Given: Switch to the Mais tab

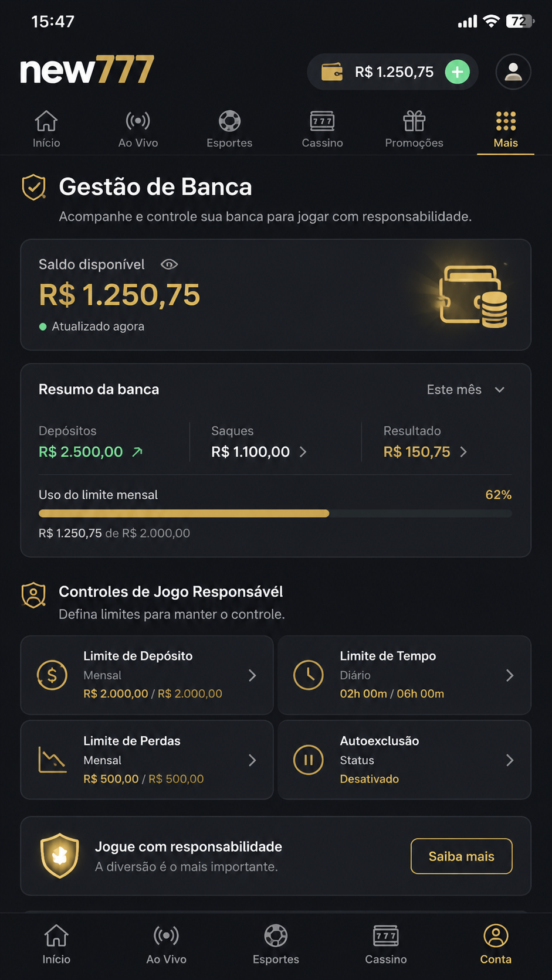Looking at the screenshot, I should pyautogui.click(x=506, y=130).
